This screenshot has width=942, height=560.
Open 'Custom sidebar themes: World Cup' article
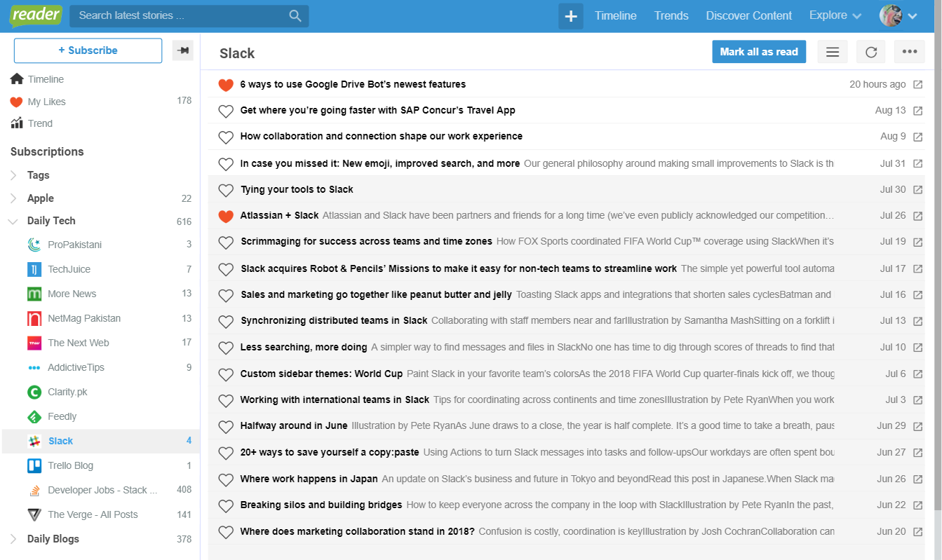(321, 374)
